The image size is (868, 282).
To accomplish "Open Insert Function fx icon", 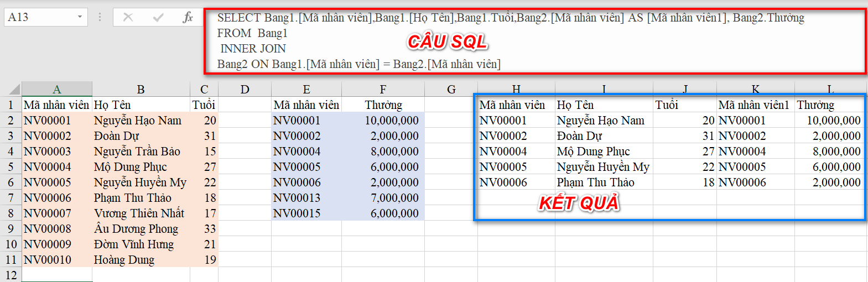I will (188, 17).
